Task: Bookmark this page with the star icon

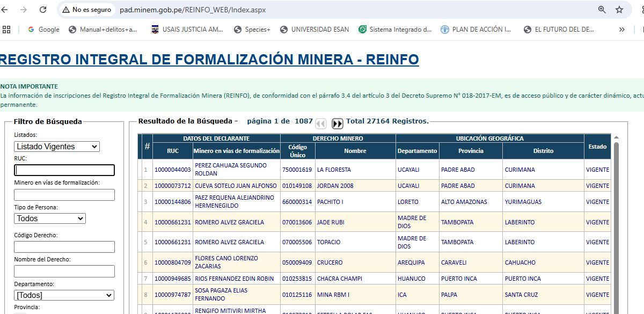Action: point(619,10)
